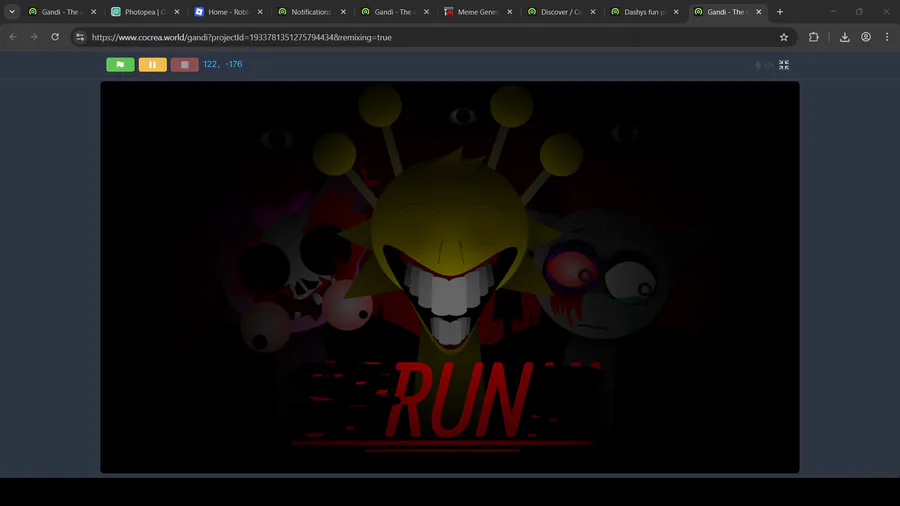Image resolution: width=900 pixels, height=506 pixels.
Task: Switch to the Meme Generator tab
Action: tap(476, 11)
